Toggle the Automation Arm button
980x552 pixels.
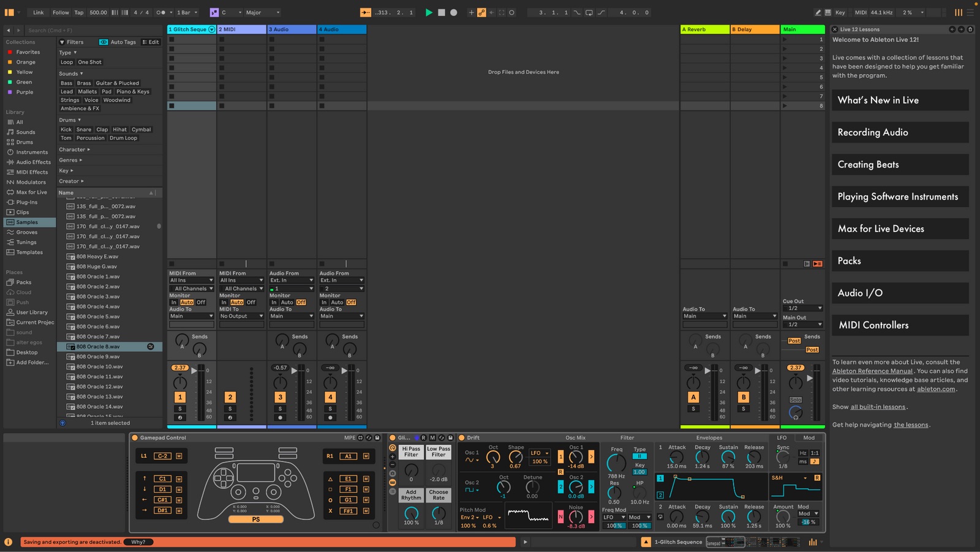pos(481,12)
